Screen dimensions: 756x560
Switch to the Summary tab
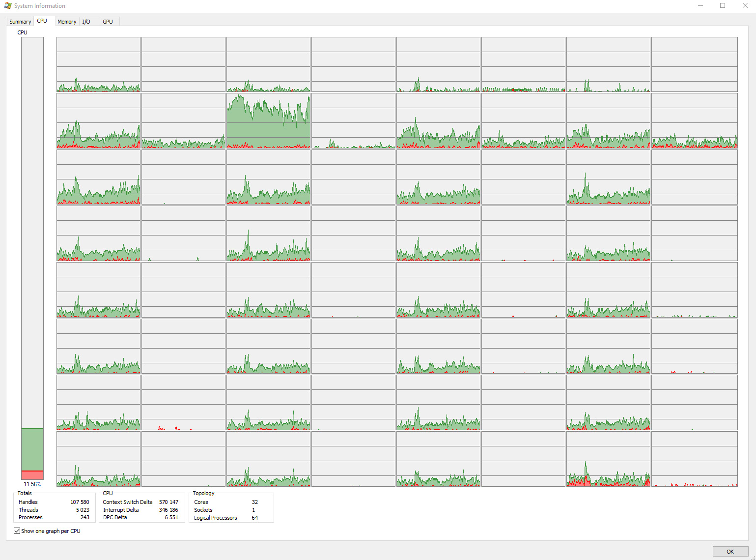[x=20, y=22]
